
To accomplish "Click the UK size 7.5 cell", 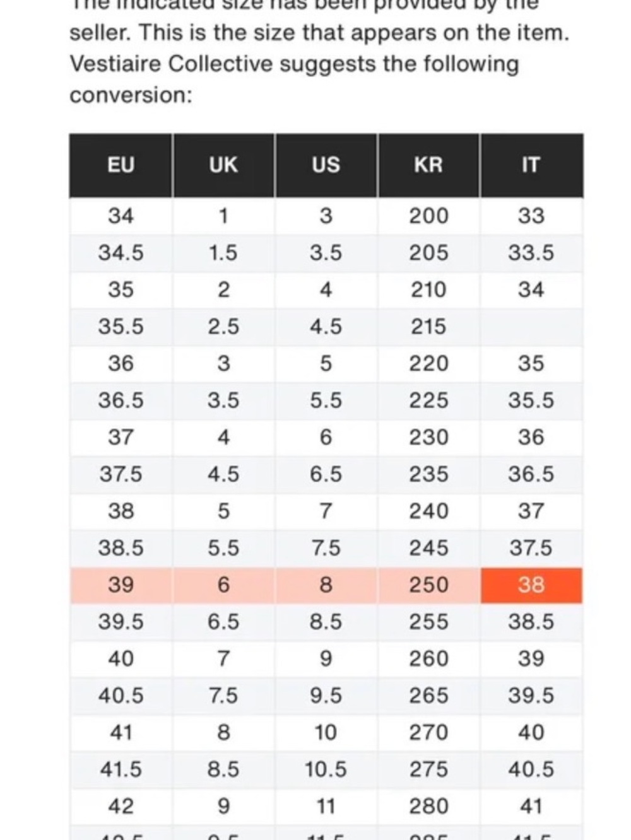I will point(223,696).
